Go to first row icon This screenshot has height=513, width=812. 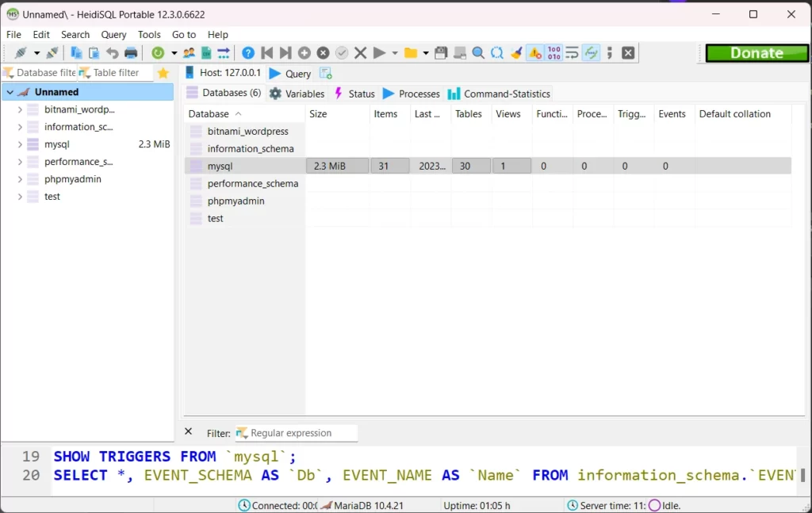267,53
